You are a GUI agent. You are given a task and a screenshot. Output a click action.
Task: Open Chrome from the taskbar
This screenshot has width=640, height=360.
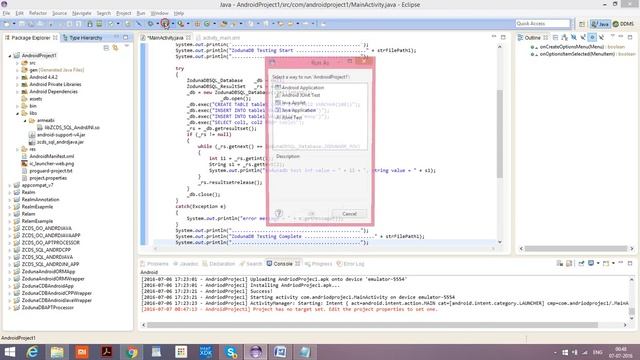(x=131, y=352)
